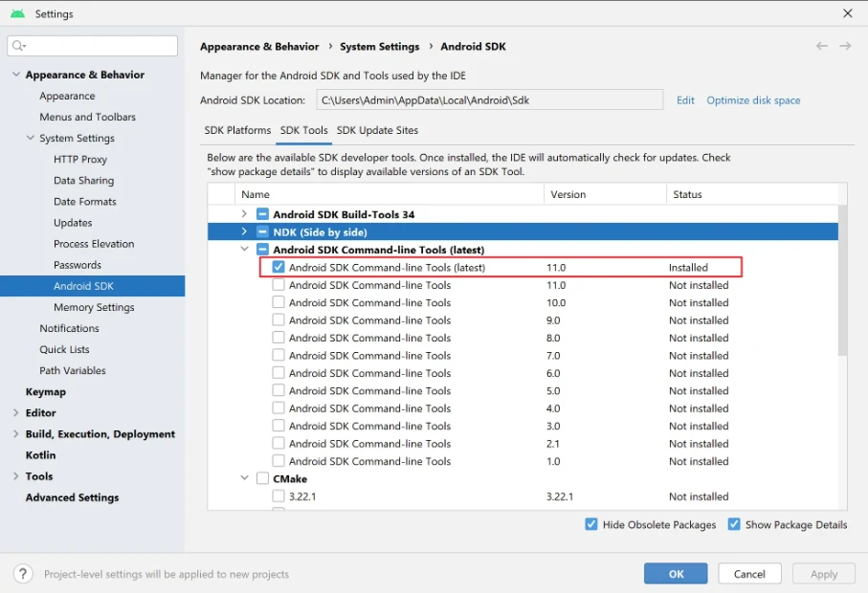Toggle Hide Obsolete Packages checkbox

tap(591, 524)
